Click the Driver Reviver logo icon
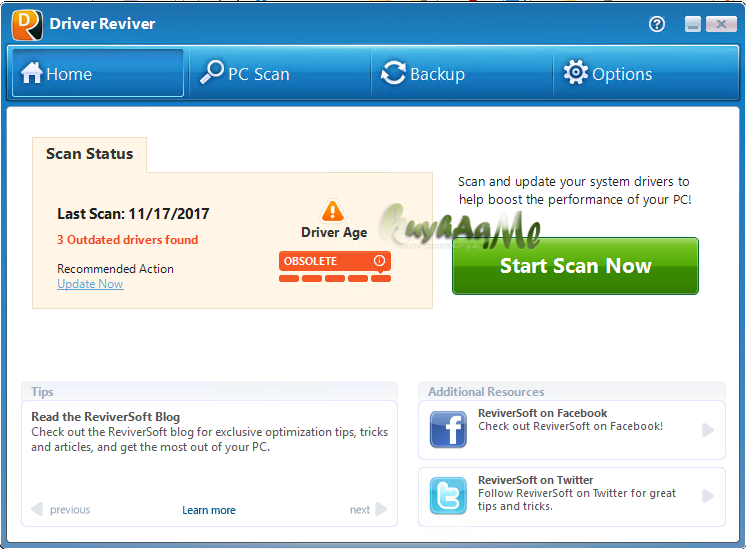The image size is (746, 549). pos(27,25)
